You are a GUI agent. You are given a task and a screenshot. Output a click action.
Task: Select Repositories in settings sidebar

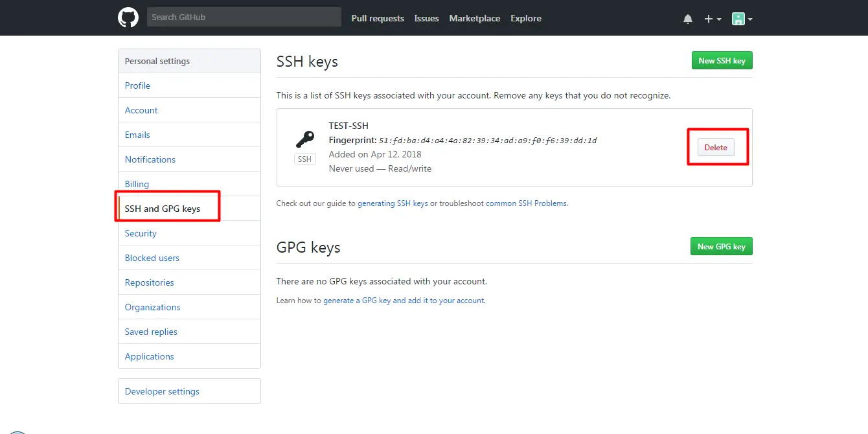189,282
